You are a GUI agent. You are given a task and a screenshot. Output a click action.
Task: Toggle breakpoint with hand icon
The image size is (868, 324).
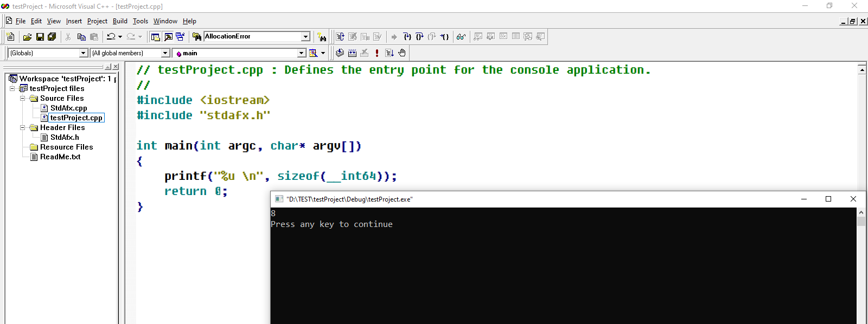click(x=402, y=53)
